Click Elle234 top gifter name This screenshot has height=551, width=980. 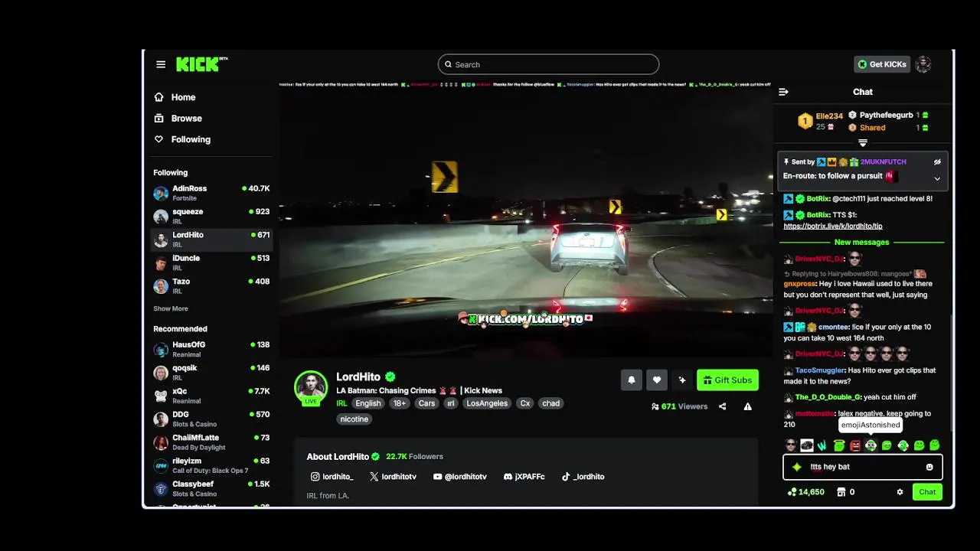(829, 116)
